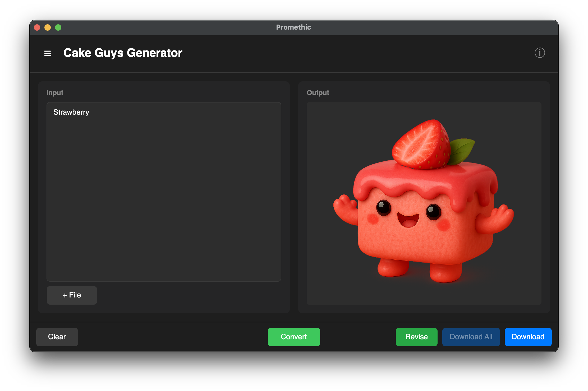The height and width of the screenshot is (391, 588).
Task: Click the Promethic title bar
Action: pyautogui.click(x=293, y=27)
